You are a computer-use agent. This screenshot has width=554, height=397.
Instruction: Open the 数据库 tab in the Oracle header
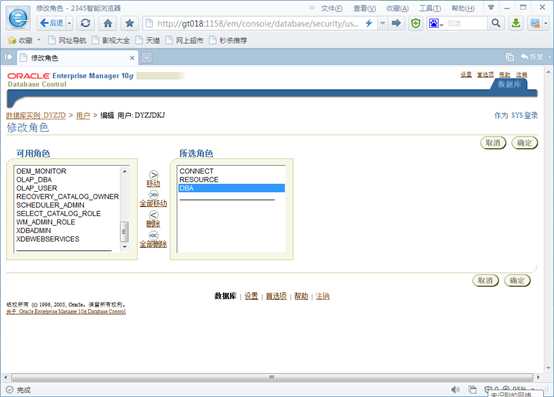pos(509,84)
